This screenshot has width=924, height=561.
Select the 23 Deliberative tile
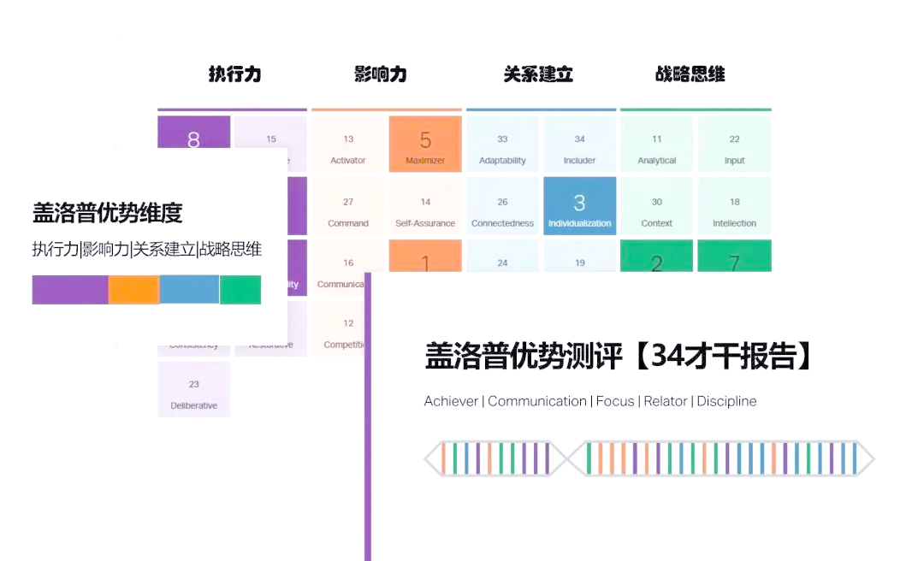[x=194, y=389]
